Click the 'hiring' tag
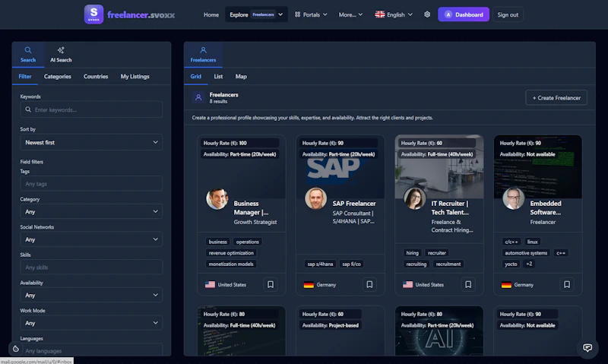608x364 pixels. [x=412, y=253]
